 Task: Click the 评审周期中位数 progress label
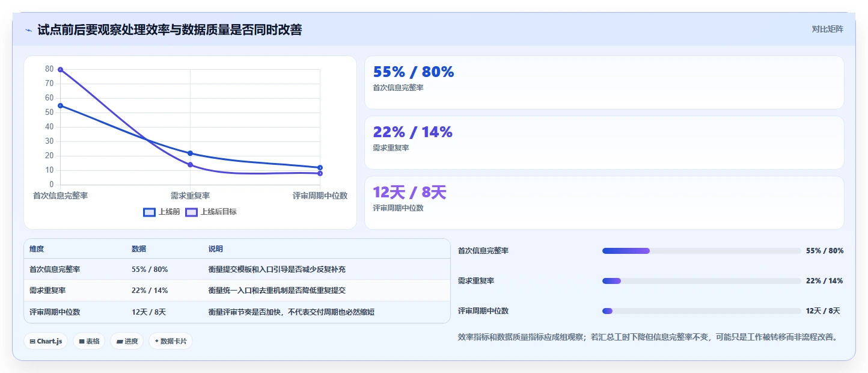pos(483,311)
